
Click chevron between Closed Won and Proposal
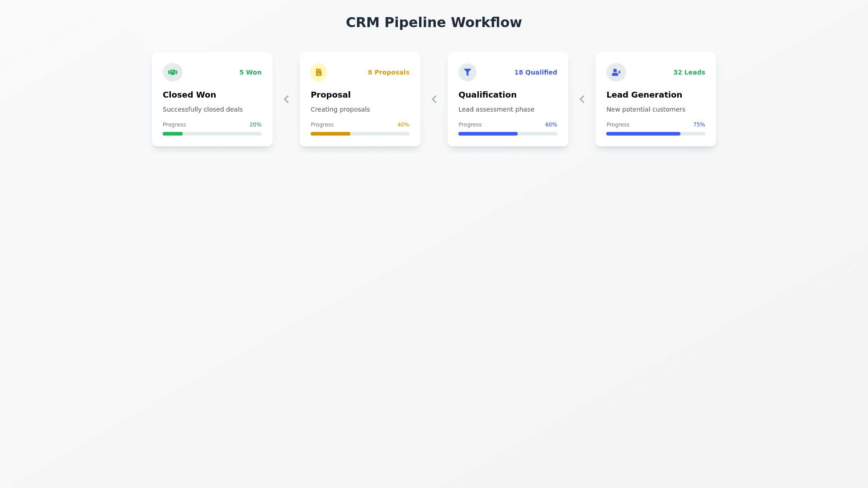coord(286,99)
